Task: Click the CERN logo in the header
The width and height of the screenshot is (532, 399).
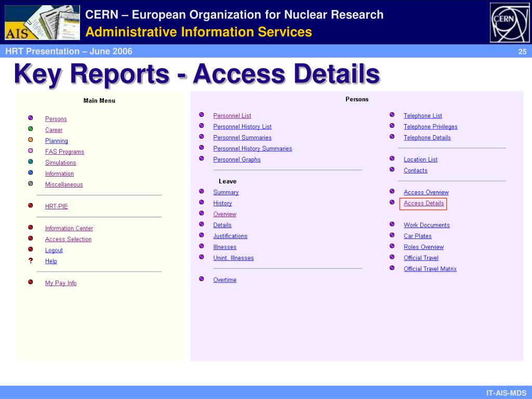Action: point(510,22)
